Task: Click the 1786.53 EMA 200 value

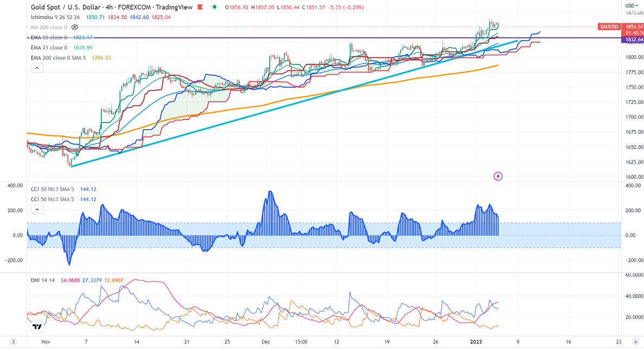Action: (101, 58)
